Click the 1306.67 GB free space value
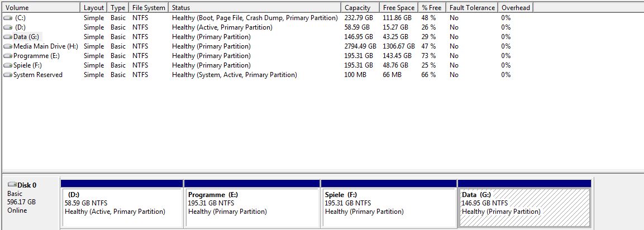The width and height of the screenshot is (644, 230). pyautogui.click(x=399, y=46)
